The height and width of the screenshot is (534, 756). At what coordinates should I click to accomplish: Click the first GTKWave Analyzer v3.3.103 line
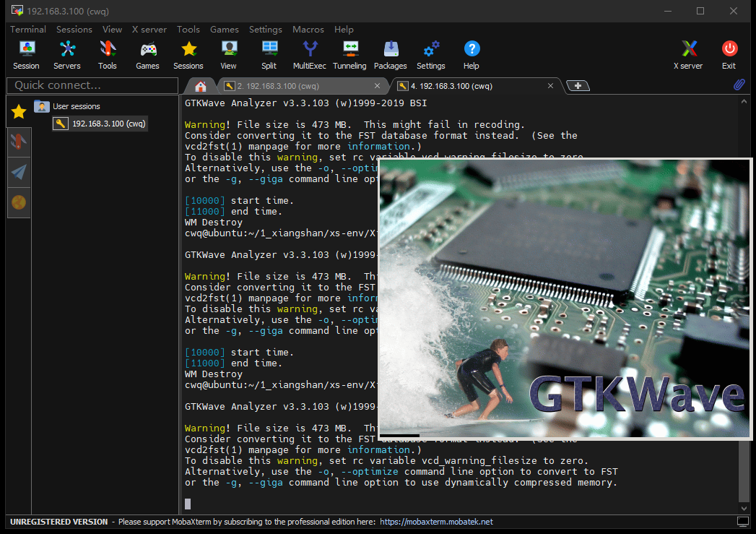tap(305, 103)
